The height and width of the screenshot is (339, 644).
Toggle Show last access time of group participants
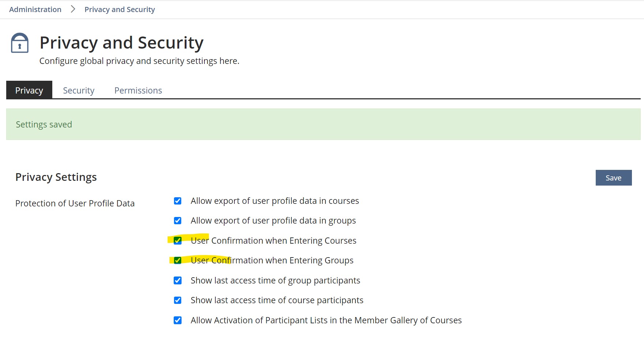(178, 281)
